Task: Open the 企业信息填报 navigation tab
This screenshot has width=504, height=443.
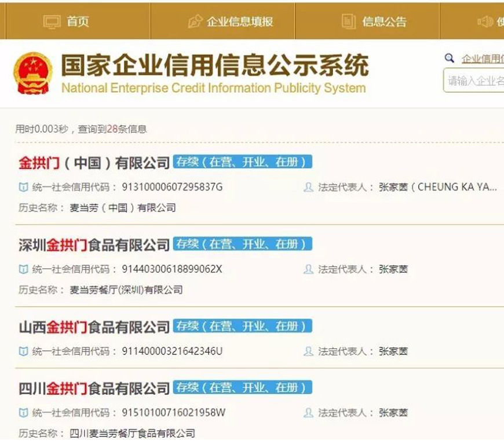Action: [239, 21]
